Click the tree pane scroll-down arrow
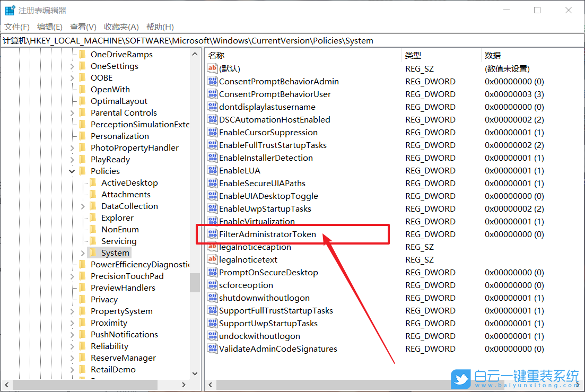 coord(195,373)
